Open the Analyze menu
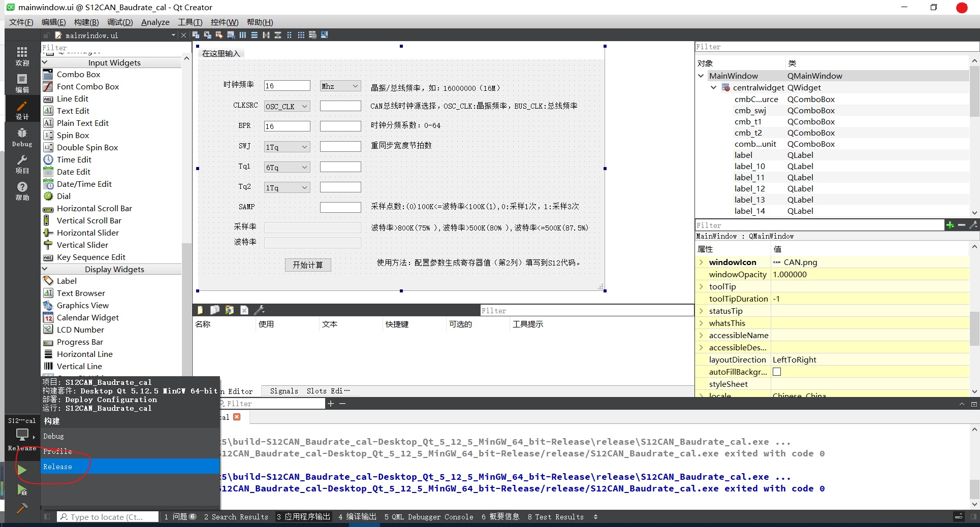Viewport: 980px width, 527px height. click(x=155, y=22)
